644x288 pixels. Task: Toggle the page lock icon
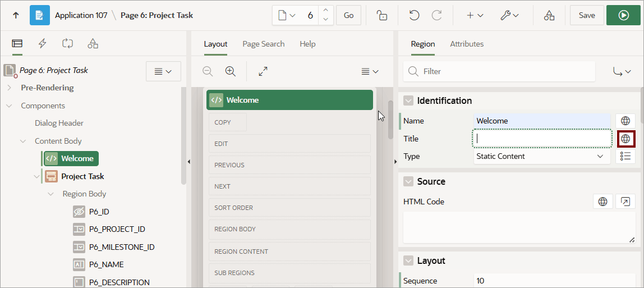tap(382, 15)
